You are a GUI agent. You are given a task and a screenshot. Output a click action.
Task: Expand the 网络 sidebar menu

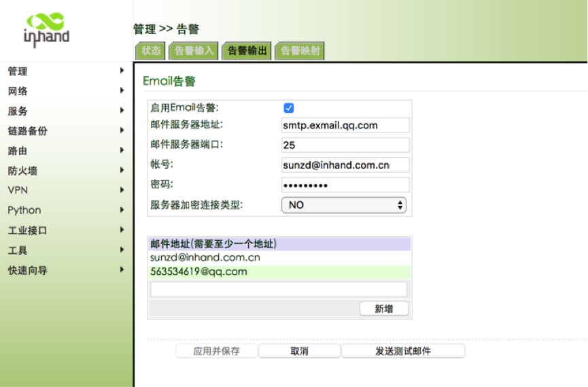click(66, 91)
